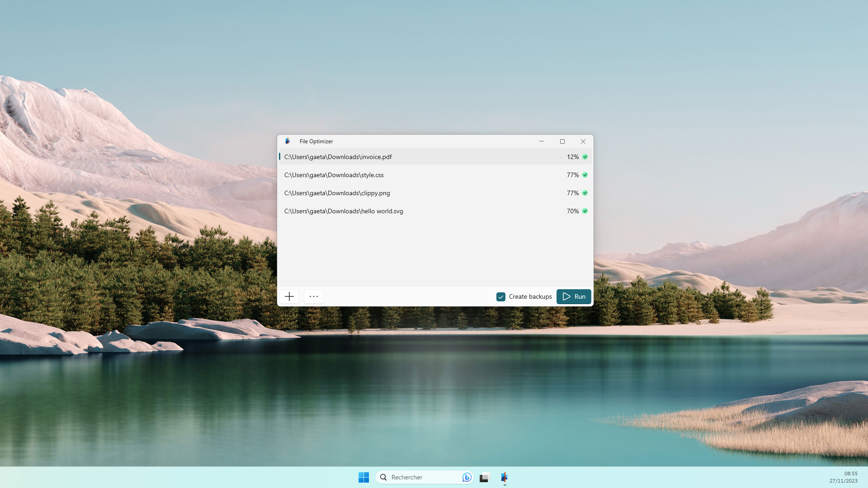Image resolution: width=868 pixels, height=488 pixels.
Task: Minimize the File Optimizer window
Action: pos(541,141)
